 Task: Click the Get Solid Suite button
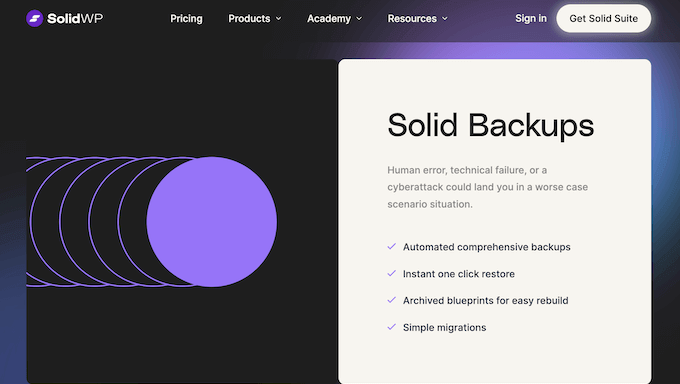pyautogui.click(x=604, y=18)
